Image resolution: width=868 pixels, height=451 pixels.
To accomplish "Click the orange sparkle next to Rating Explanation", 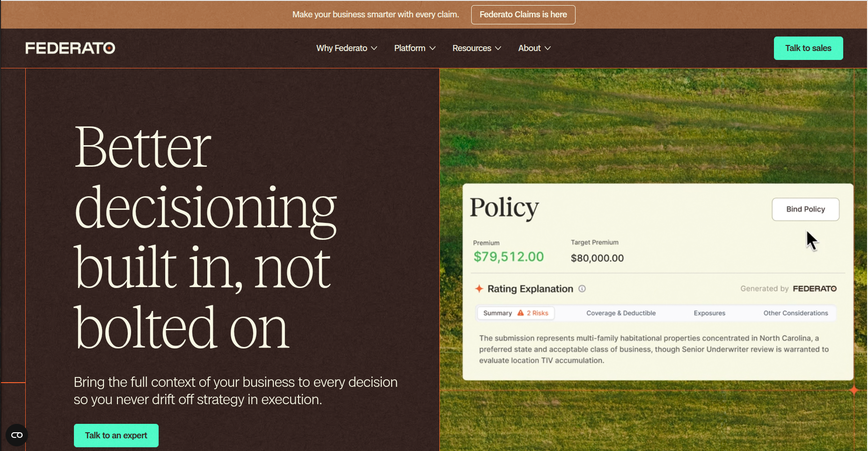I will [479, 288].
